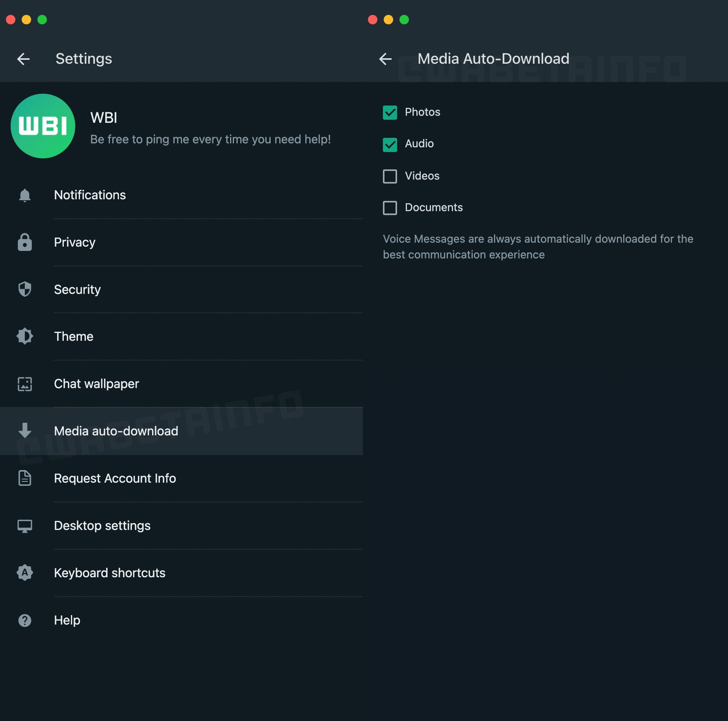Screen dimensions: 728x721
Task: Enable the Videos auto-download checkbox
Action: [390, 176]
